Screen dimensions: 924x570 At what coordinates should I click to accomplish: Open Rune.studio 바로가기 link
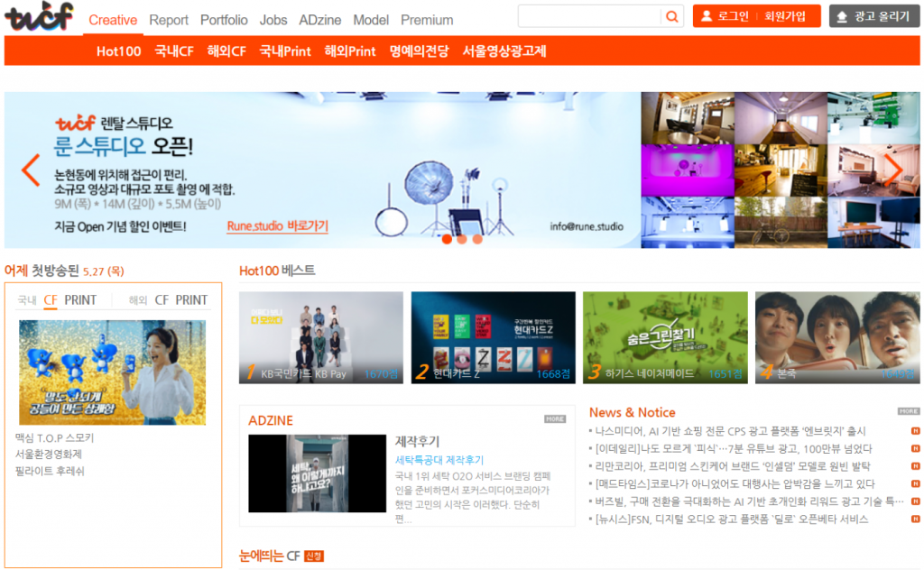[x=278, y=226]
